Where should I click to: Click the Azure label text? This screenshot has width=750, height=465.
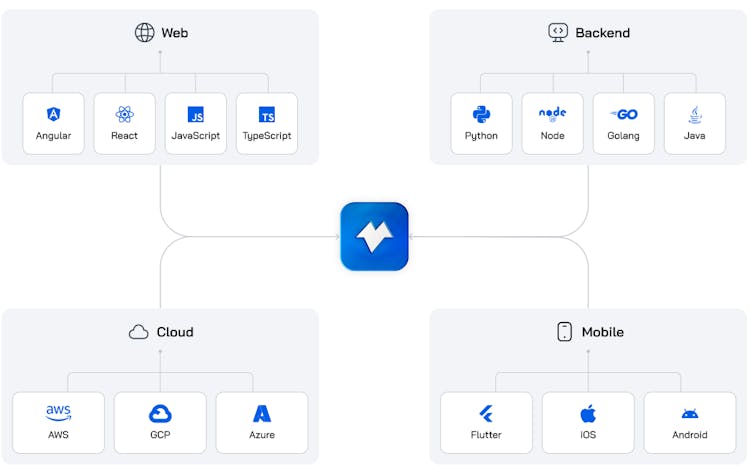tap(262, 435)
